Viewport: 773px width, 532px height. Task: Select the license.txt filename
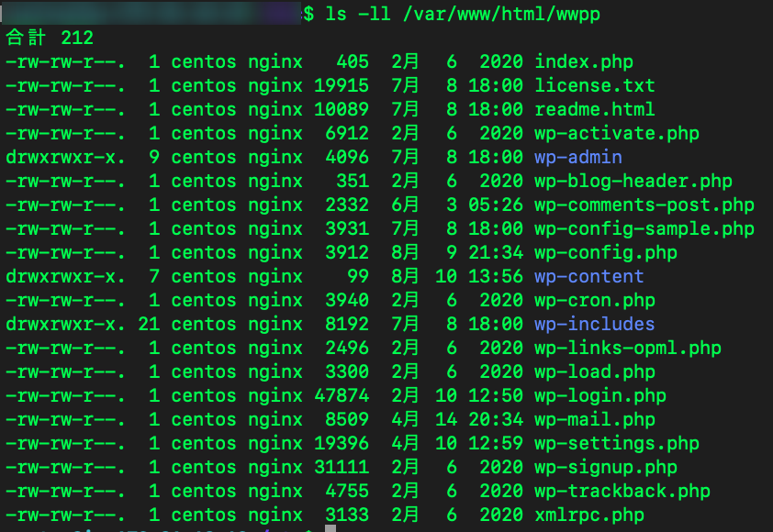tap(595, 86)
